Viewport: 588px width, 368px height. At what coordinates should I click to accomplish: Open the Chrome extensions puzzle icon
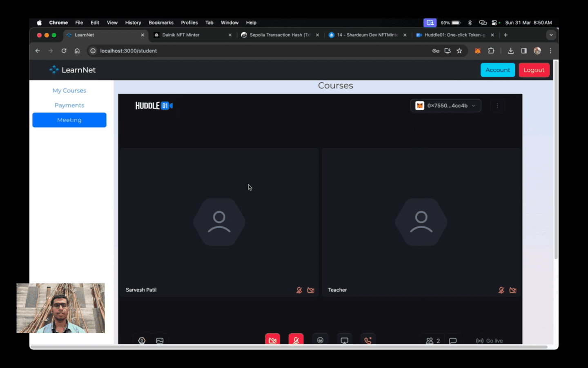point(491,51)
